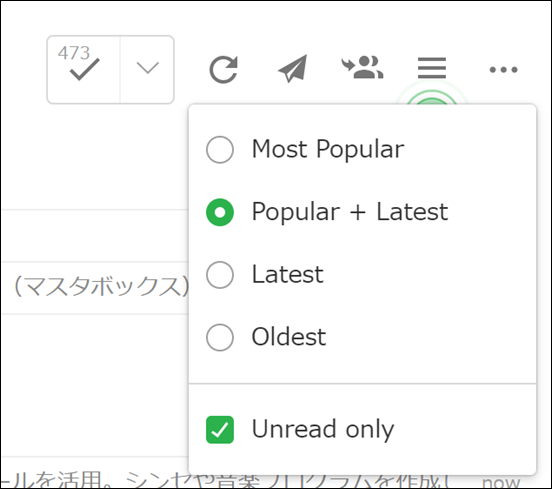Click the Most Popular label text

click(x=328, y=150)
